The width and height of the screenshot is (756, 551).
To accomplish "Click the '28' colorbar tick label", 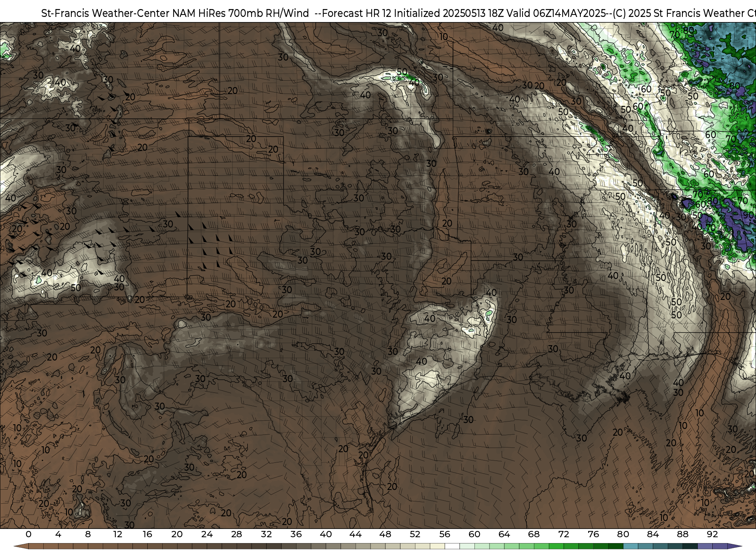I will 237,534.
